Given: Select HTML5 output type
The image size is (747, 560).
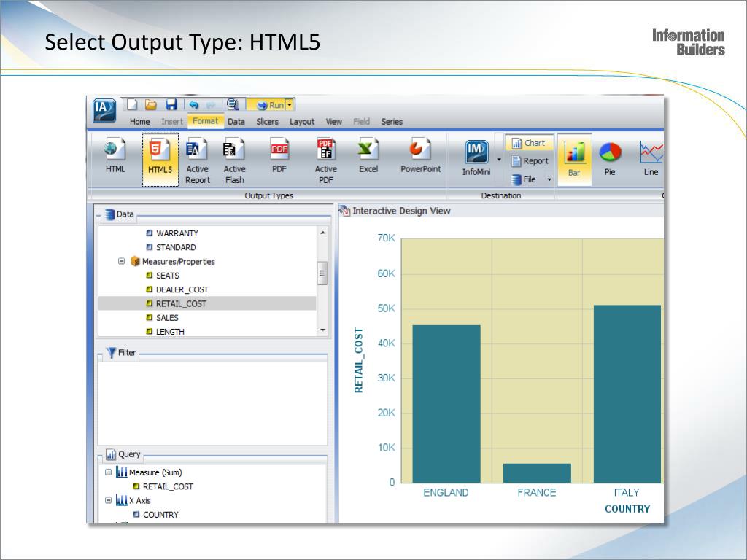Looking at the screenshot, I should (160, 159).
